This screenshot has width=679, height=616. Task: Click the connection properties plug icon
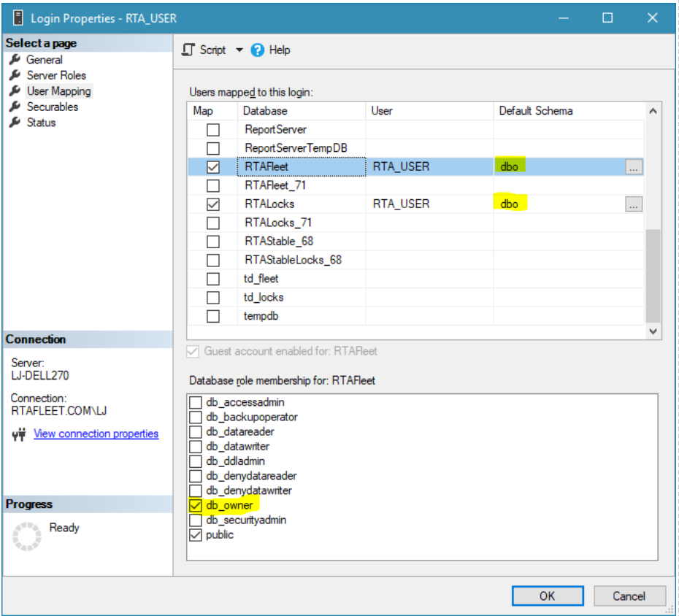pos(20,434)
